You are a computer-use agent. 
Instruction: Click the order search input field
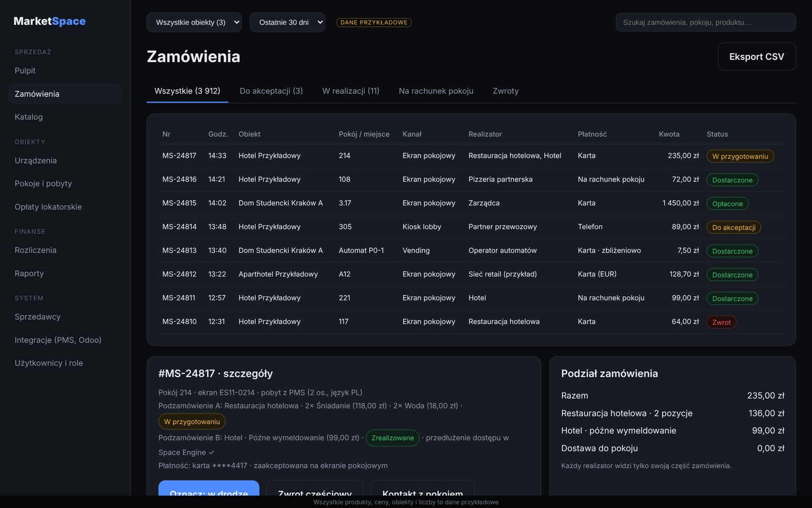[x=705, y=22]
